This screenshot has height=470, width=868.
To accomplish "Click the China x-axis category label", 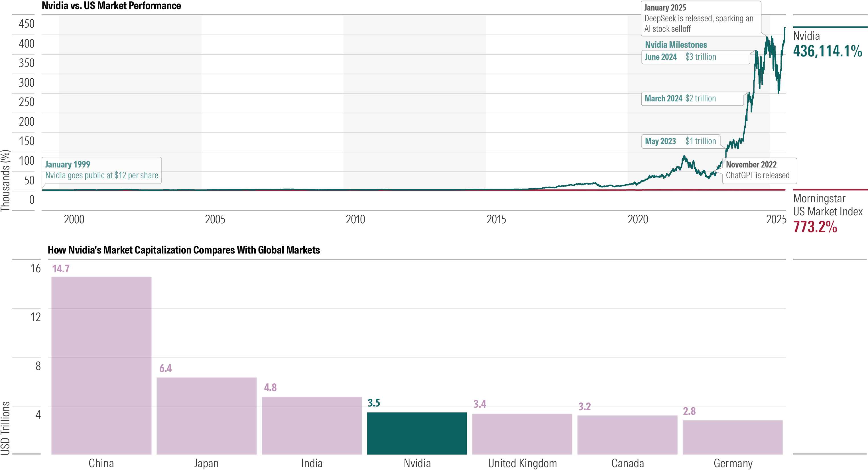I will tap(101, 463).
